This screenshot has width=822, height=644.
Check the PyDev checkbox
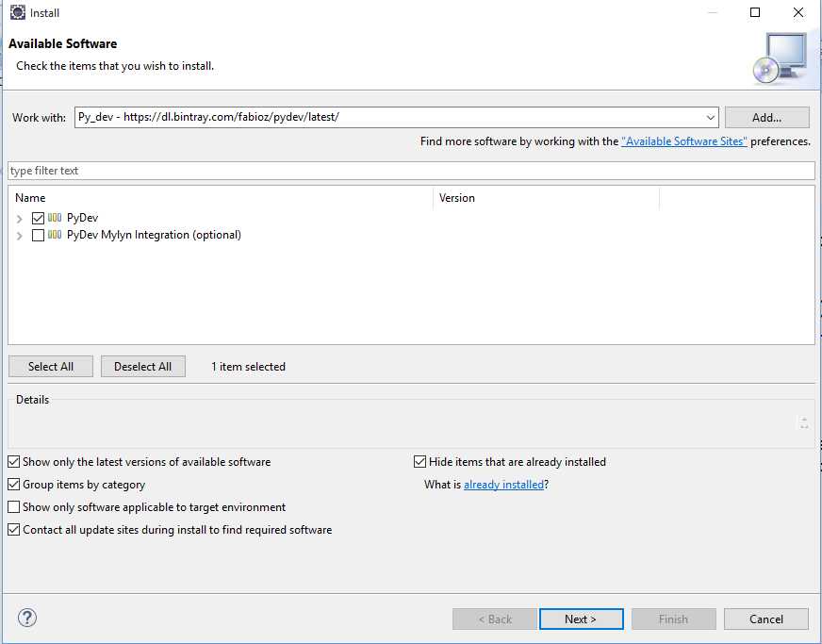pos(38,218)
